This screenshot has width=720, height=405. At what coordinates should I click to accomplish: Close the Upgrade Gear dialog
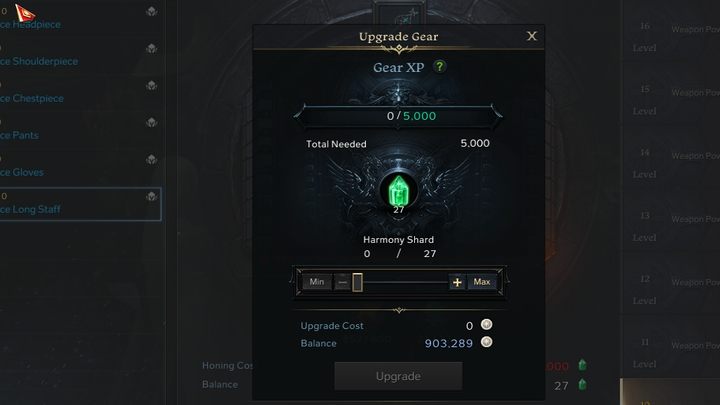532,36
